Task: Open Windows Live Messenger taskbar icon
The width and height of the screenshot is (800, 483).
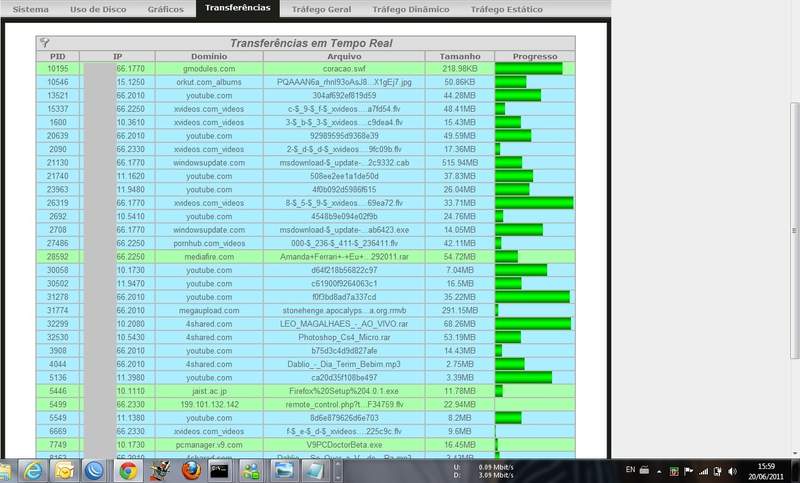Action: click(x=251, y=471)
